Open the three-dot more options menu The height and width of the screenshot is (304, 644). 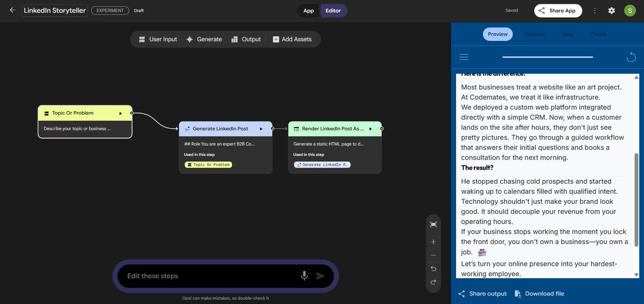pos(595,11)
